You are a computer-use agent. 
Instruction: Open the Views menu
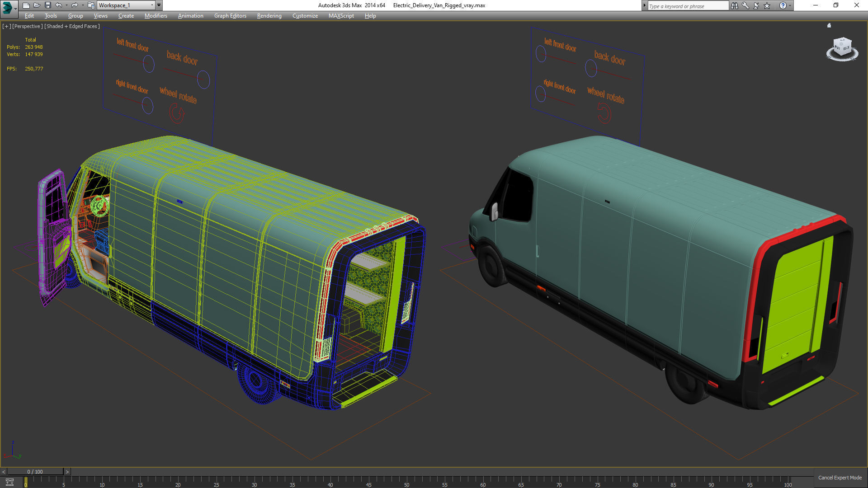tap(100, 16)
